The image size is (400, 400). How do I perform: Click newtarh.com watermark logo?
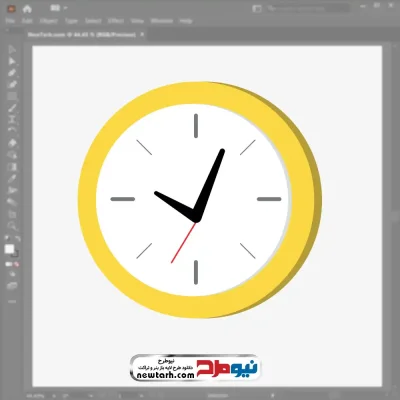195,368
